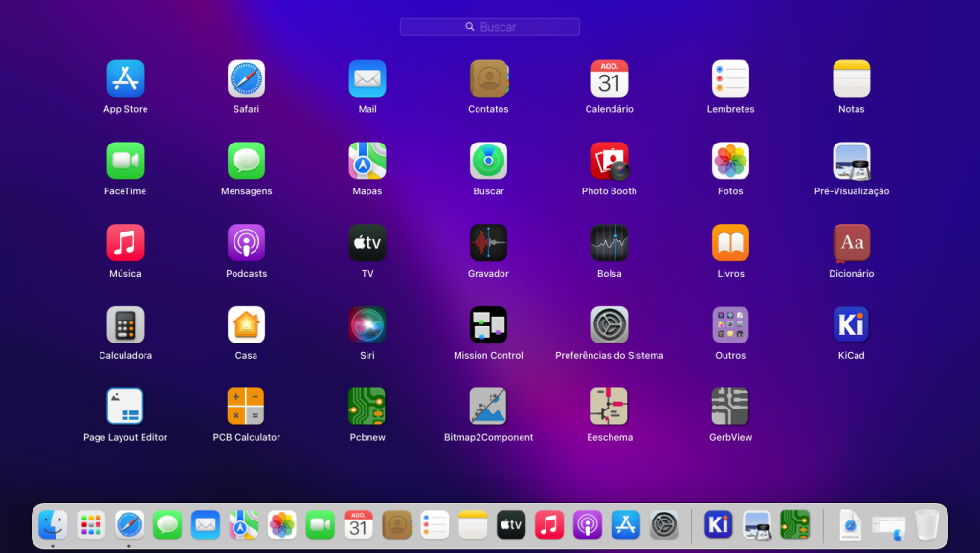Screen dimensions: 980x553
Task: Launch Music from the Dock
Action: [549, 525]
